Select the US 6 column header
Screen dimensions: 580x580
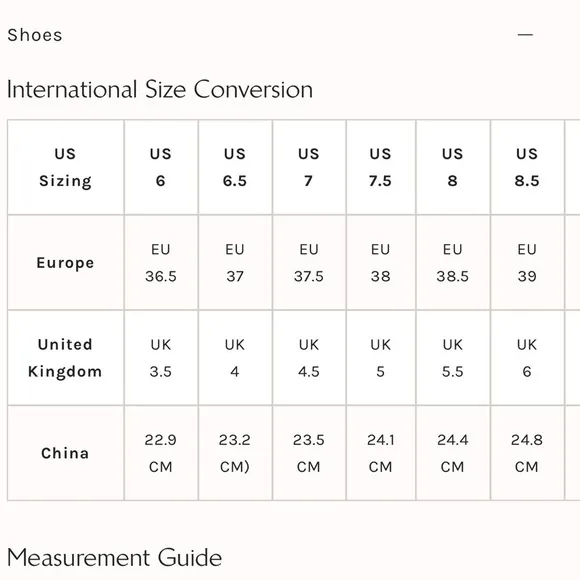click(x=161, y=167)
